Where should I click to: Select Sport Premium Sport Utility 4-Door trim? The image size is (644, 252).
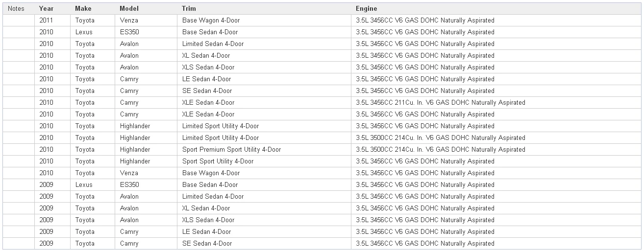coord(231,150)
